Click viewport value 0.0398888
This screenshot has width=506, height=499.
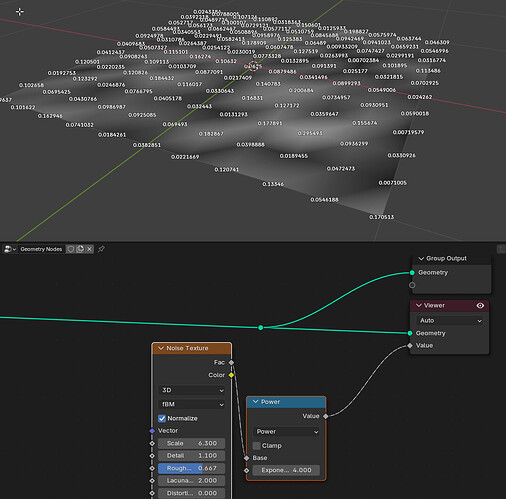(250, 145)
